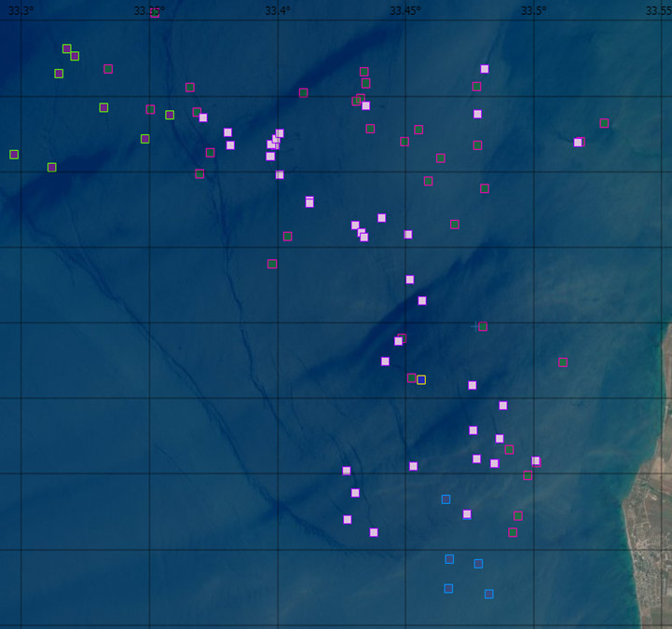672x629 pixels.
Task: Click the white marker farthest east
Action: point(578,143)
